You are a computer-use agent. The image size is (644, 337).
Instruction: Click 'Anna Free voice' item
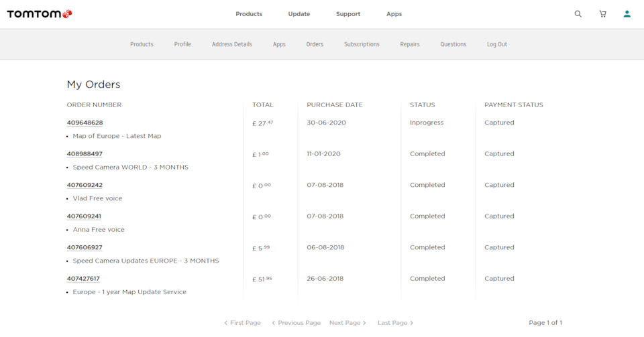[x=99, y=229]
